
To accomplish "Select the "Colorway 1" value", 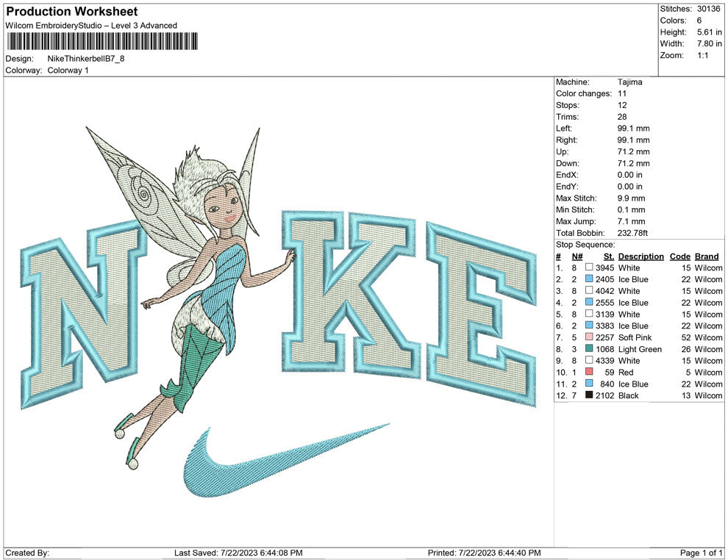I will pyautogui.click(x=68, y=71).
